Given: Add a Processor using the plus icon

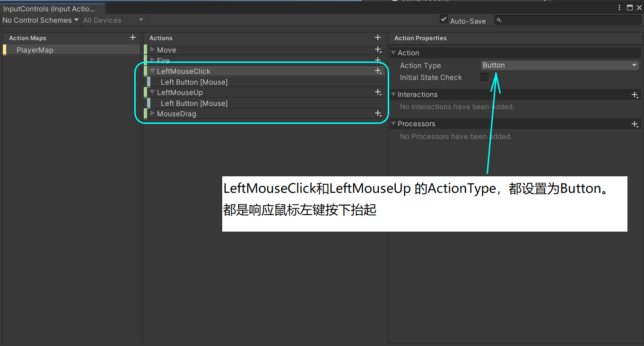Looking at the screenshot, I should click(x=635, y=123).
